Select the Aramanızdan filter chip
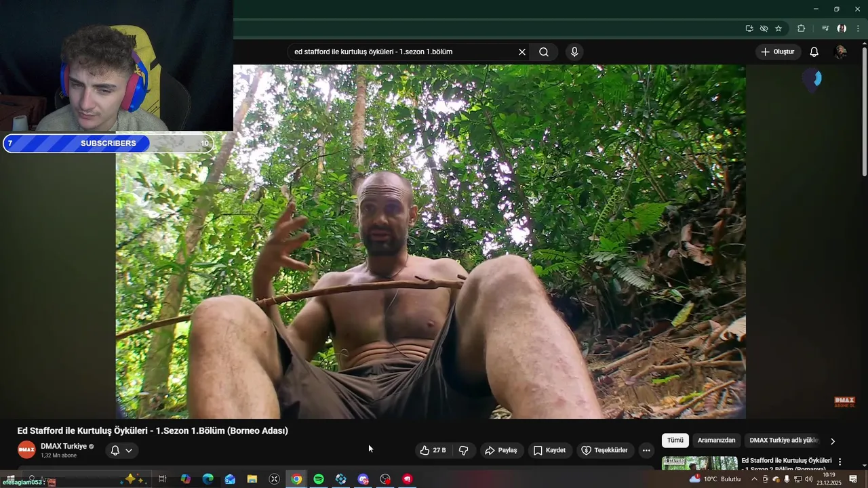 click(717, 441)
